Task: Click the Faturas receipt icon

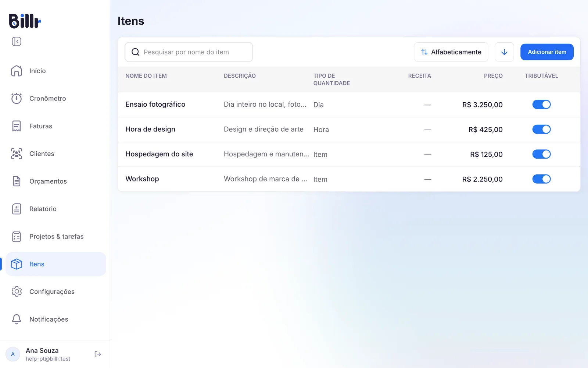Action: click(x=17, y=126)
